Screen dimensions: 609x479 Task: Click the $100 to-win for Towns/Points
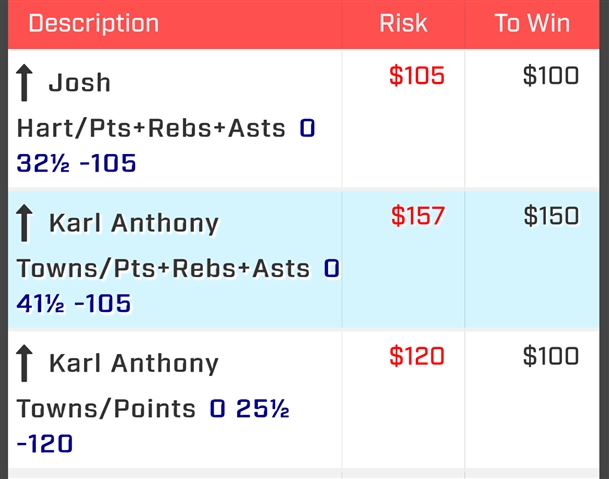[x=551, y=356]
